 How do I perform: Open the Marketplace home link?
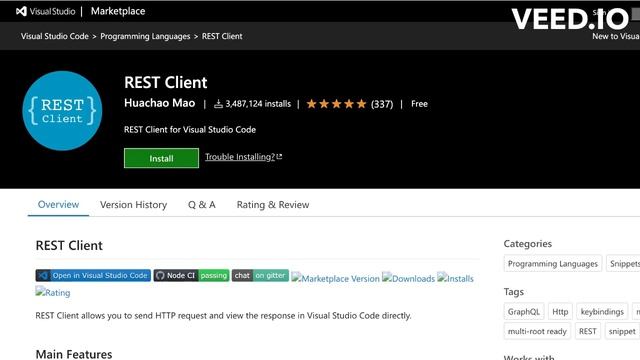coord(118,11)
